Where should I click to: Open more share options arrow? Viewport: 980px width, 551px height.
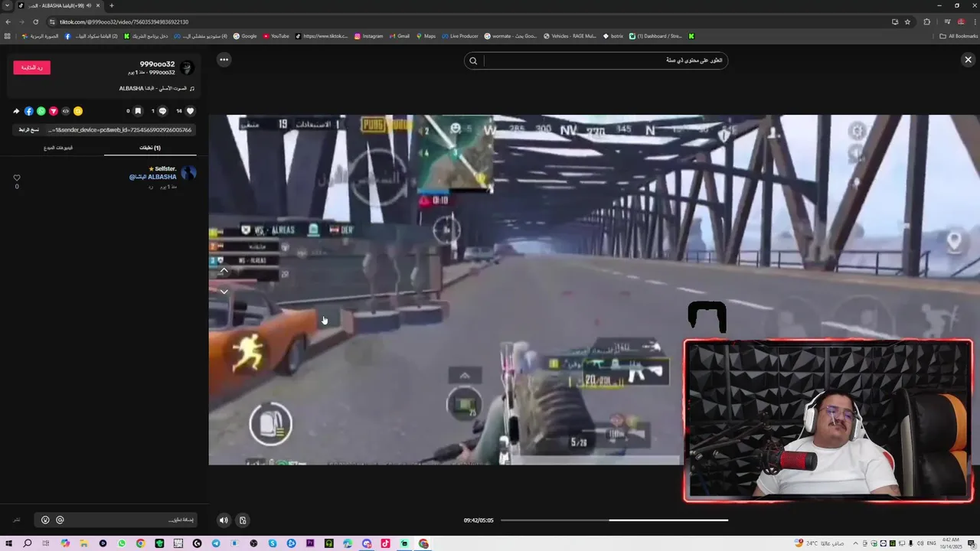pyautogui.click(x=16, y=111)
